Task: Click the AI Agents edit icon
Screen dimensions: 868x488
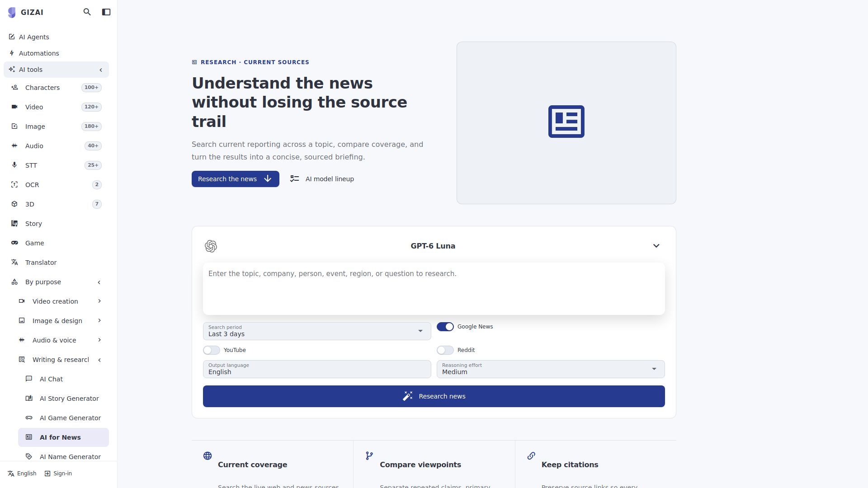Action: [12, 37]
